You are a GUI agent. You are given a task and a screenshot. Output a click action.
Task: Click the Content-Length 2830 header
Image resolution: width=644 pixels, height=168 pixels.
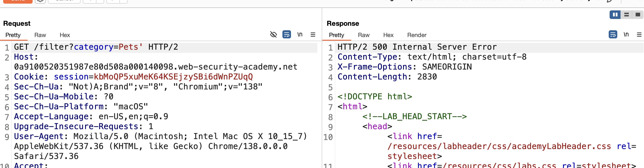387,77
